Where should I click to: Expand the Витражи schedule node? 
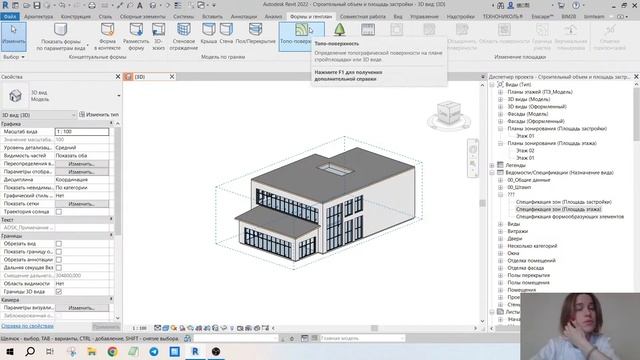(500, 231)
